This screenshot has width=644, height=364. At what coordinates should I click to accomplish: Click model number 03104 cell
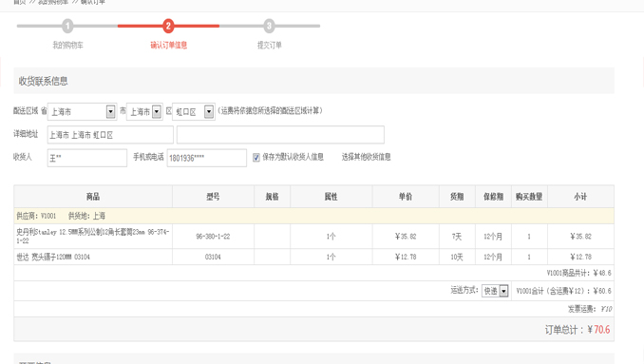(213, 257)
